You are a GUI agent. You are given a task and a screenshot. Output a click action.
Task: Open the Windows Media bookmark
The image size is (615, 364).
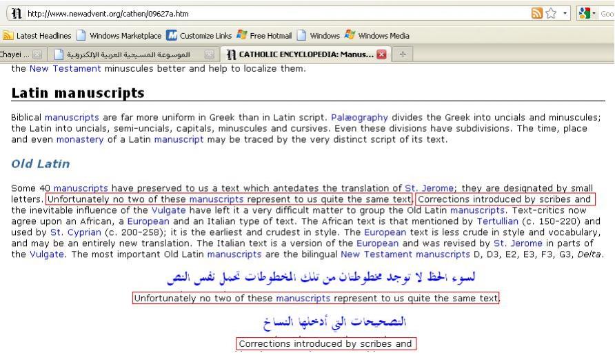tap(377, 36)
